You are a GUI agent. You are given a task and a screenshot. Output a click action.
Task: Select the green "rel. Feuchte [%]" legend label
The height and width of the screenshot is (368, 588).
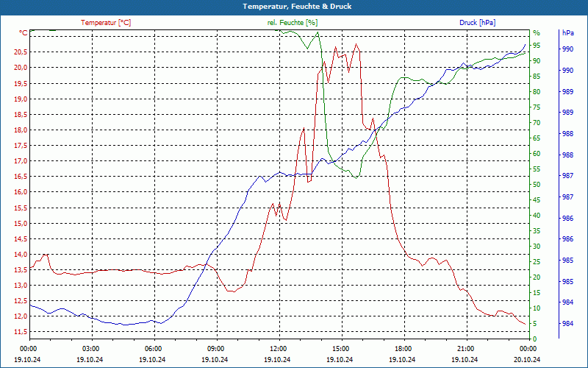(x=292, y=23)
